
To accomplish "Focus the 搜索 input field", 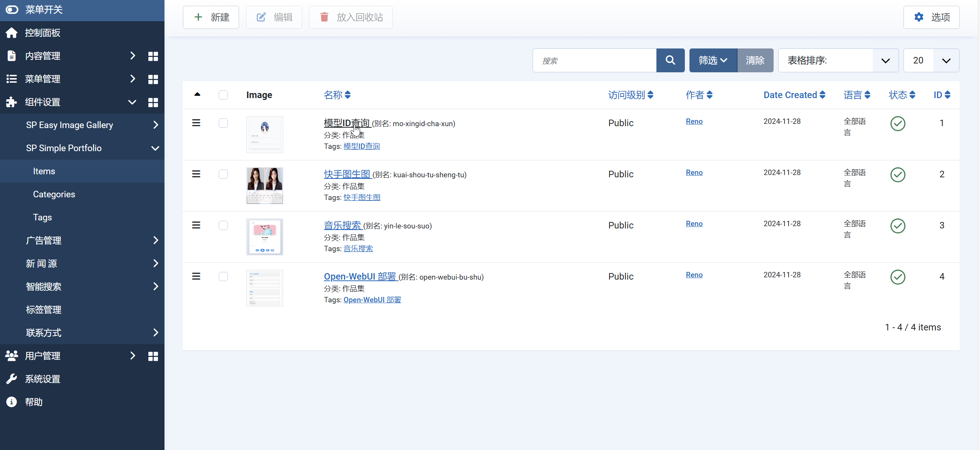I will click(594, 60).
